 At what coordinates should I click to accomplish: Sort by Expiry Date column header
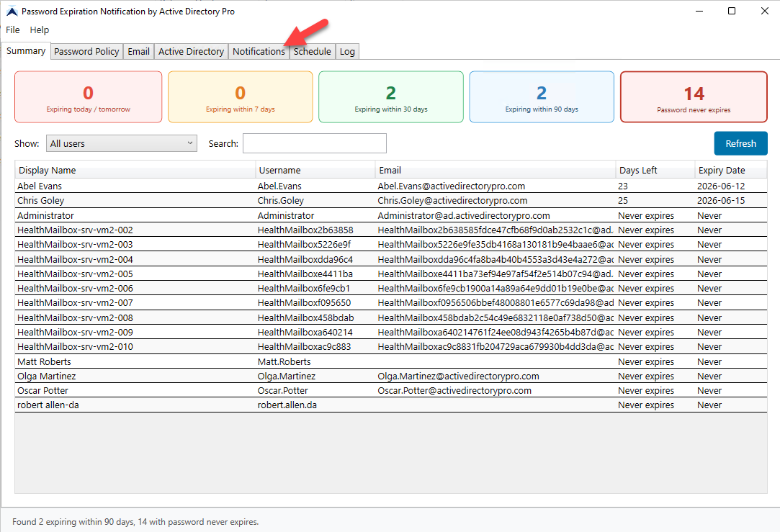click(x=731, y=170)
